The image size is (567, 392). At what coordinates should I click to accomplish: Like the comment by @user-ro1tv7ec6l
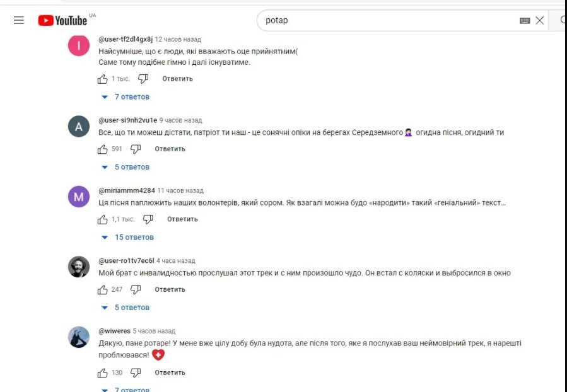point(103,289)
